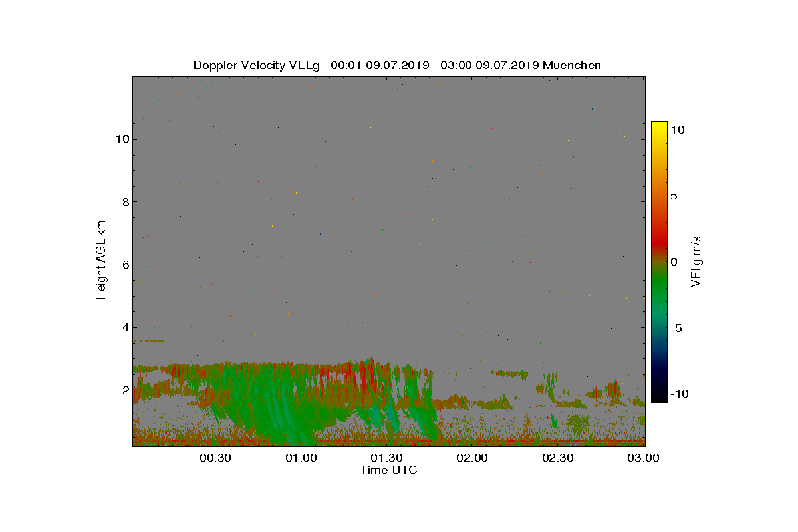This screenshot has width=798, height=532.
Task: Select the 'Muenchen' station name in title
Action: coord(572,65)
